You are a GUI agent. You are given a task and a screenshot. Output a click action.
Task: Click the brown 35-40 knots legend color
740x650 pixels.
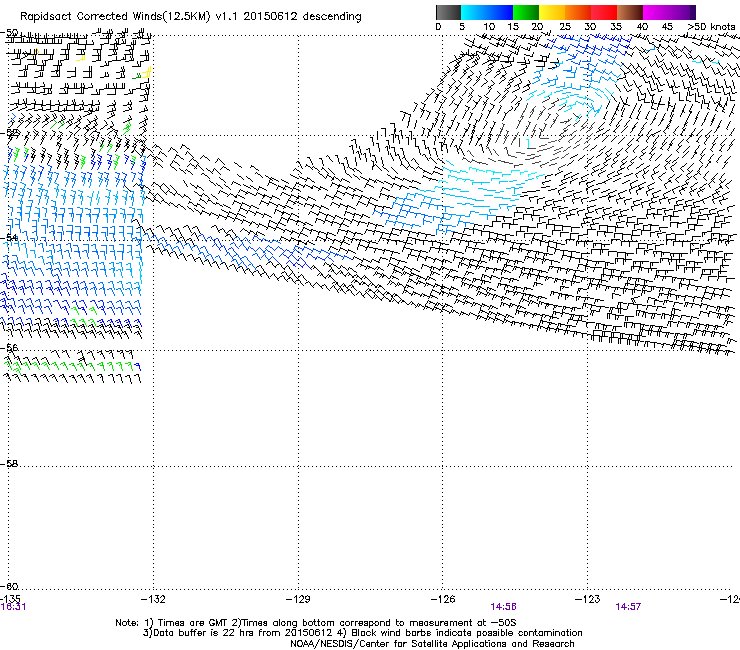point(630,12)
